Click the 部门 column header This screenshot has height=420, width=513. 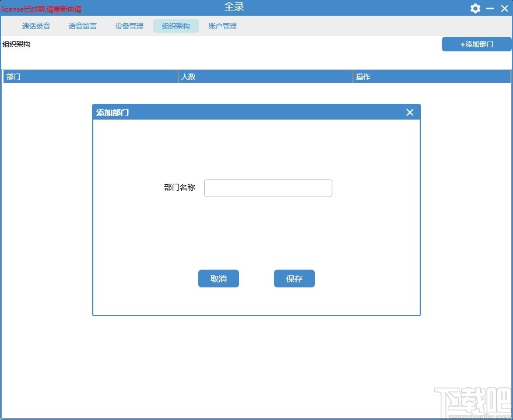tap(13, 76)
